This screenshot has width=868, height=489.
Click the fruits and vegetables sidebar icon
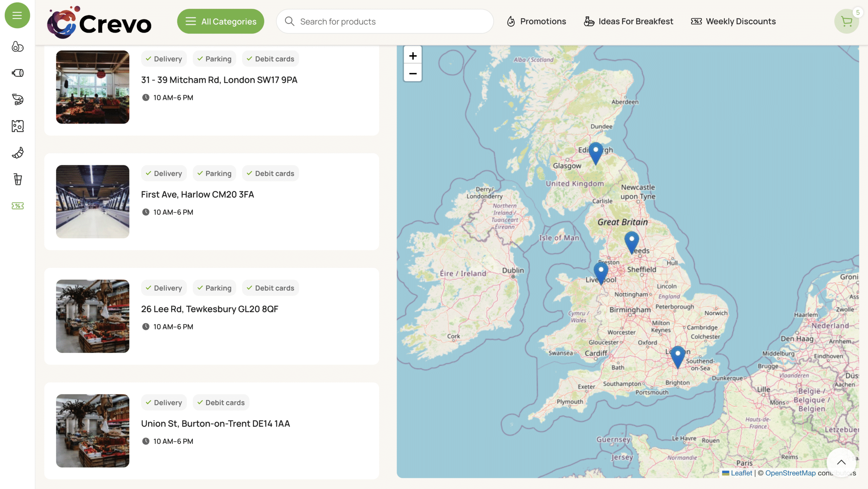tap(18, 46)
